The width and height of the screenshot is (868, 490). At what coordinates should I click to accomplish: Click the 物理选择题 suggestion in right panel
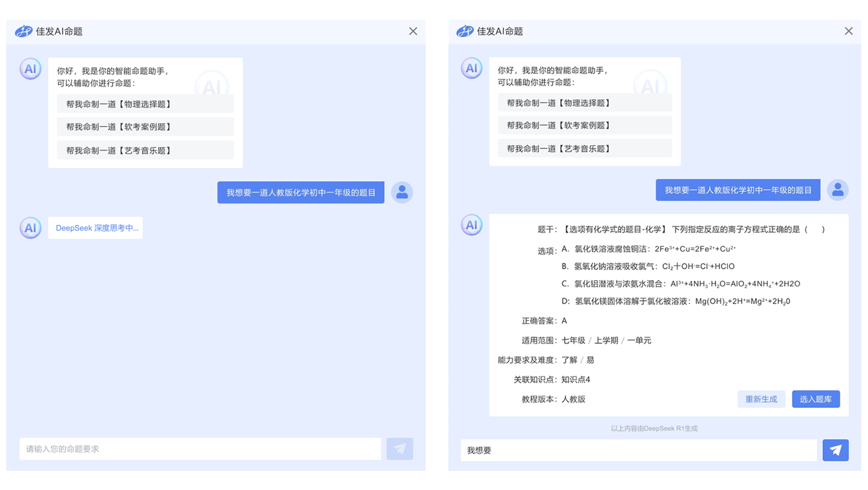click(584, 102)
